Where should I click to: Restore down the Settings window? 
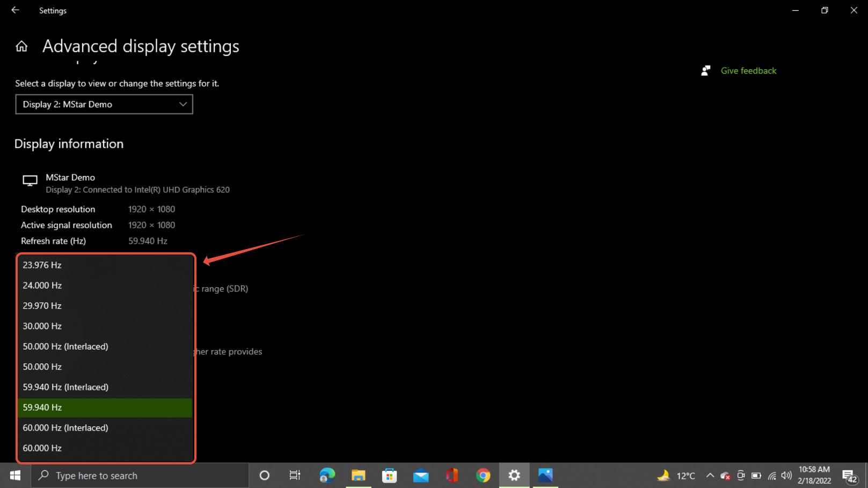825,10
